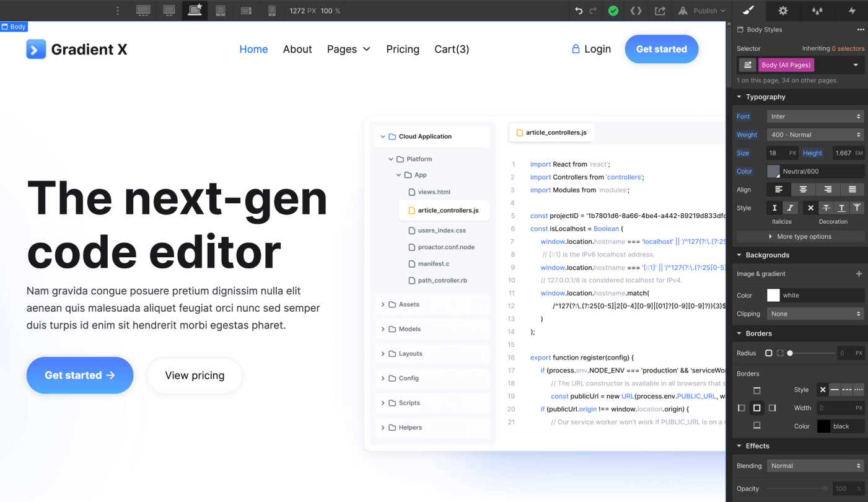
Task: Expand More type options
Action: tap(800, 236)
